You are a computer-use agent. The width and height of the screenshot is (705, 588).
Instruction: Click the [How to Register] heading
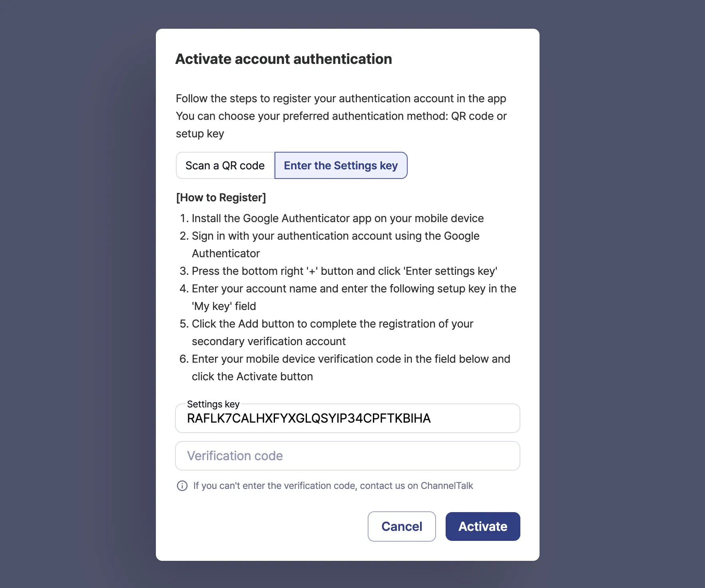(x=221, y=197)
